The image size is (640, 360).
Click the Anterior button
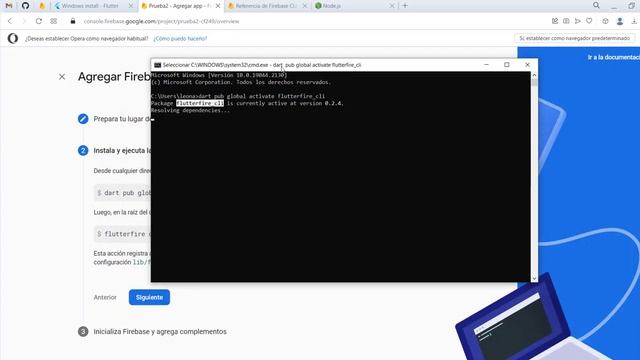click(x=105, y=297)
